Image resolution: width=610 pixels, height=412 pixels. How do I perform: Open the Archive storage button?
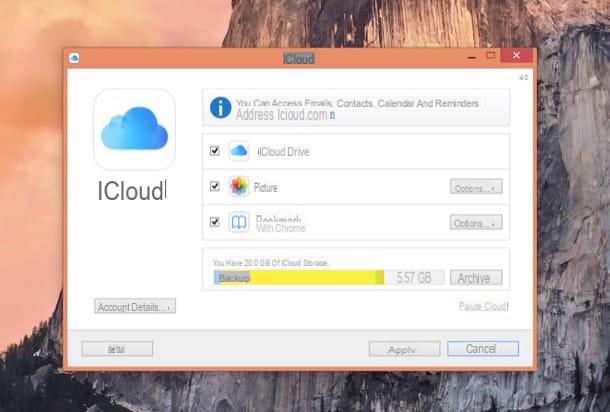(476, 278)
